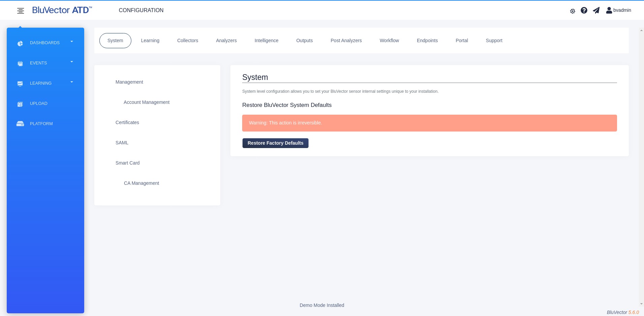Open the EVENTS sidebar menu
Screen dimensions: 644x316
click(x=38, y=63)
